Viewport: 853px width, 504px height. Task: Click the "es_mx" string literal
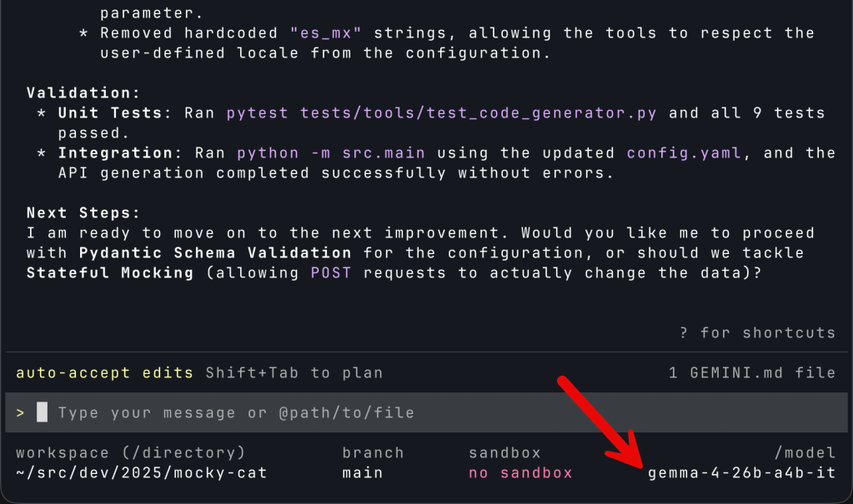325,33
